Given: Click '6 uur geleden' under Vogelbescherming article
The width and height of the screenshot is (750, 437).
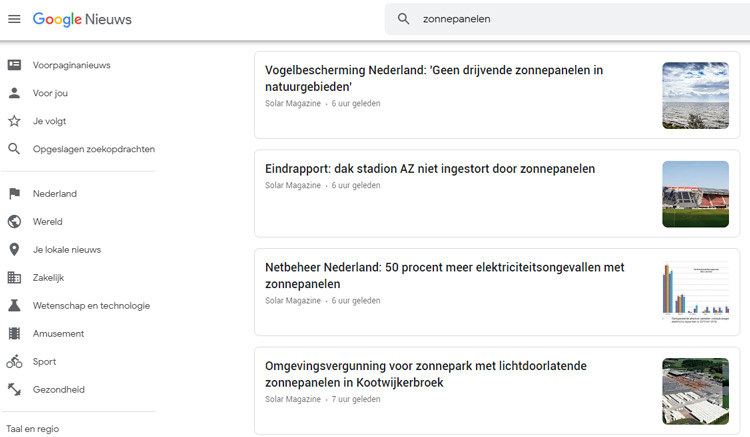Looking at the screenshot, I should (356, 103).
